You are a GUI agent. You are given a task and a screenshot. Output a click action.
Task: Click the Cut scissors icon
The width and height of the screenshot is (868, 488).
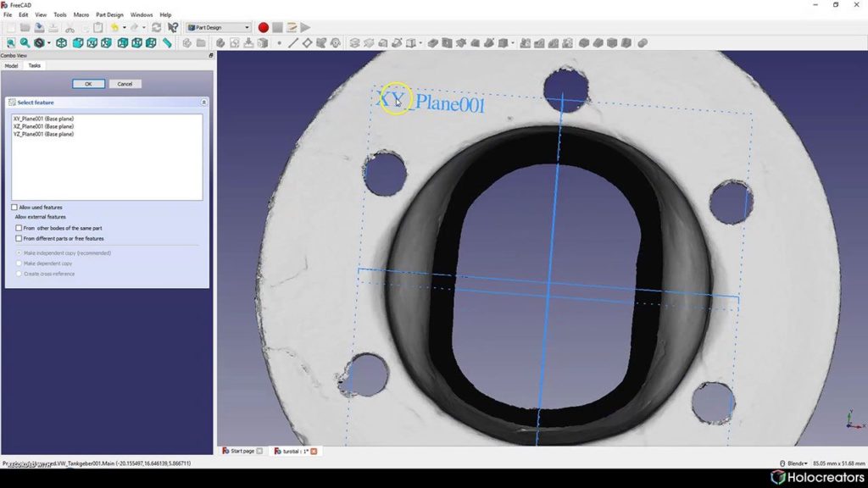70,28
